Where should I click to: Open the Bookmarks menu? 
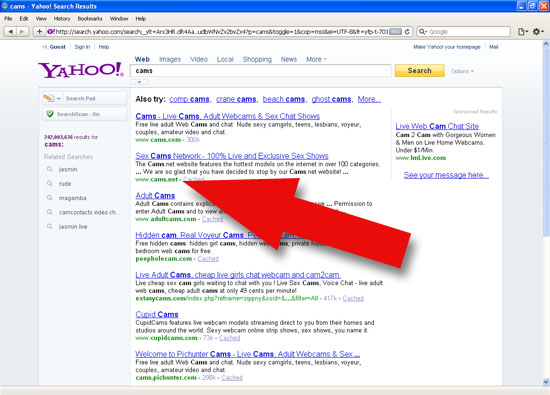tap(90, 19)
